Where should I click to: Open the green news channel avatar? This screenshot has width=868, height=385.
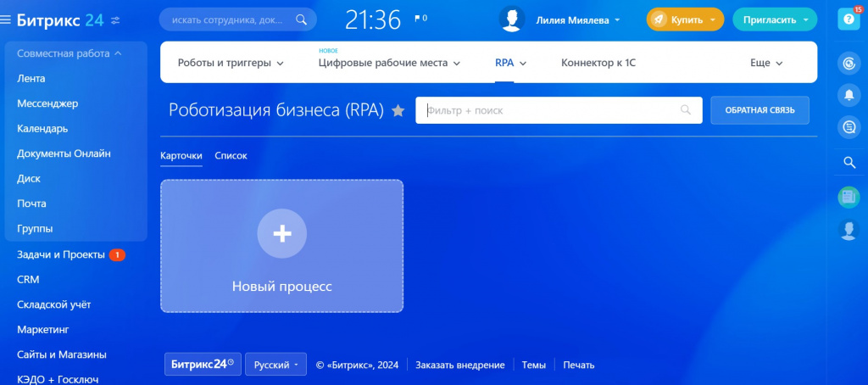click(849, 197)
